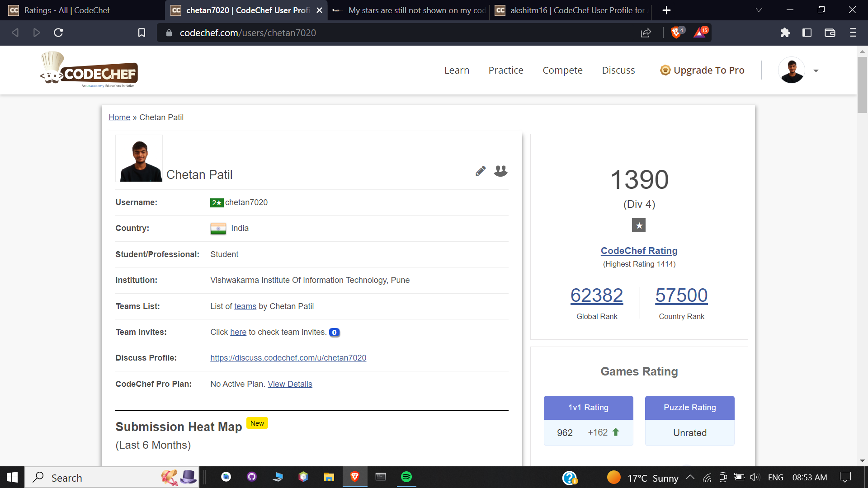
Task: Open Spotify from the Windows taskbar
Action: pos(406,477)
